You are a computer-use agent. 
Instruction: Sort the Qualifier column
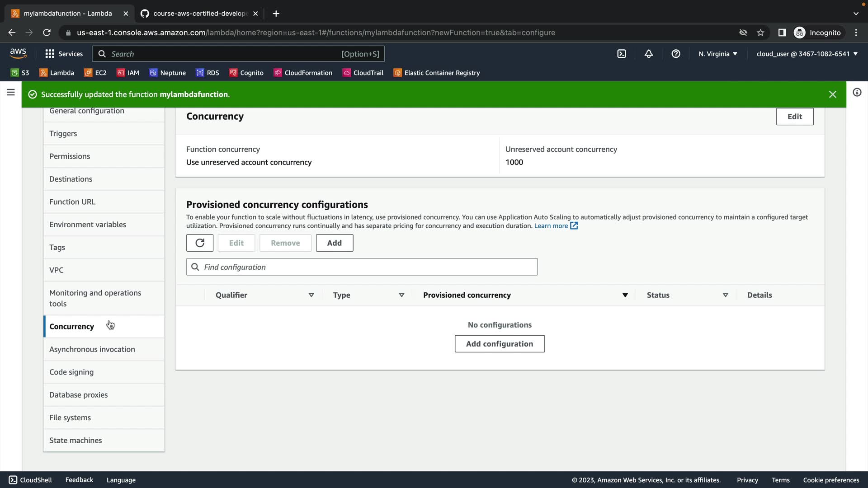(311, 295)
